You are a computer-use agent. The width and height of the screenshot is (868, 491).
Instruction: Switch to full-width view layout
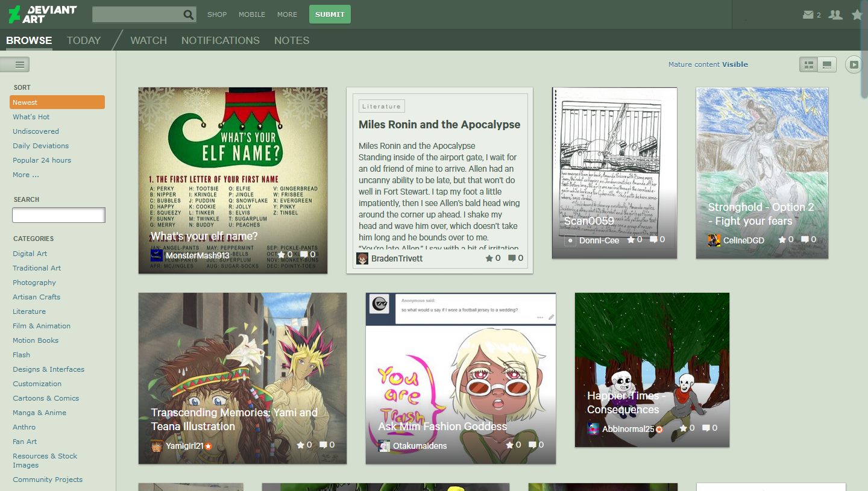[827, 64]
